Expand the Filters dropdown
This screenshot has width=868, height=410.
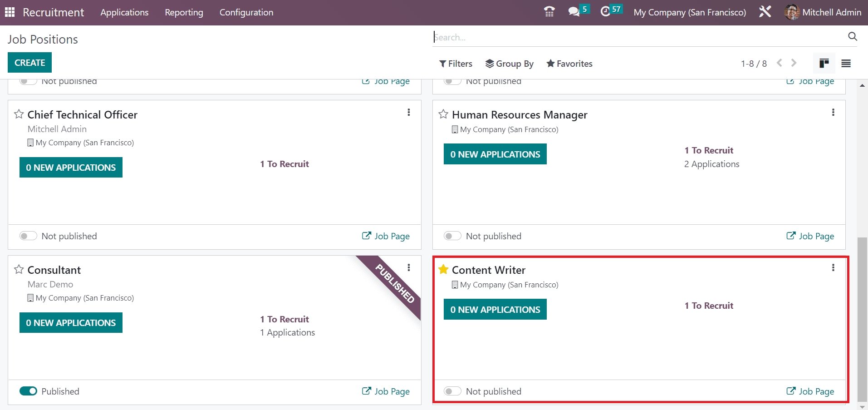click(456, 64)
